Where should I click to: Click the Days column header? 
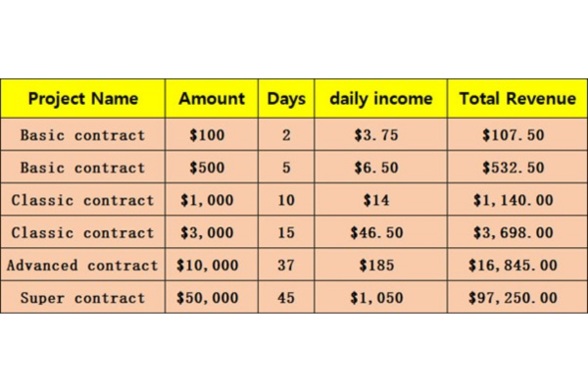(286, 99)
